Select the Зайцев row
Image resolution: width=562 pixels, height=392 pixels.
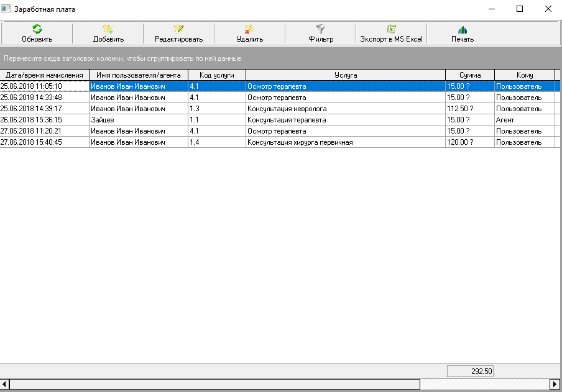(138, 120)
